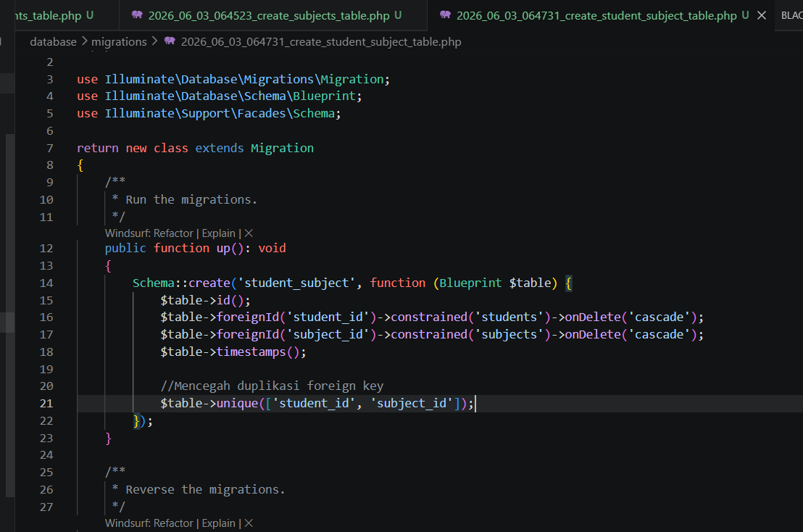The width and height of the screenshot is (803, 532).
Task: Click line number 14 in the gutter
Action: (46, 283)
